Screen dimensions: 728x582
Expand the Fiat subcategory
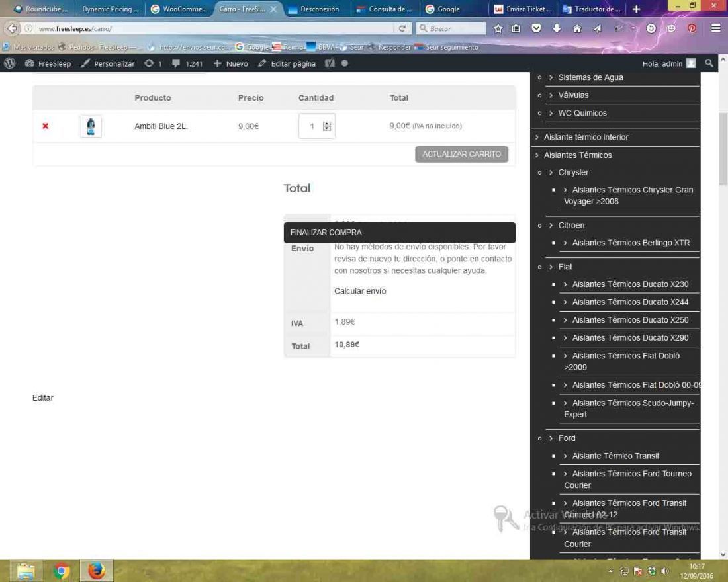coord(565,267)
